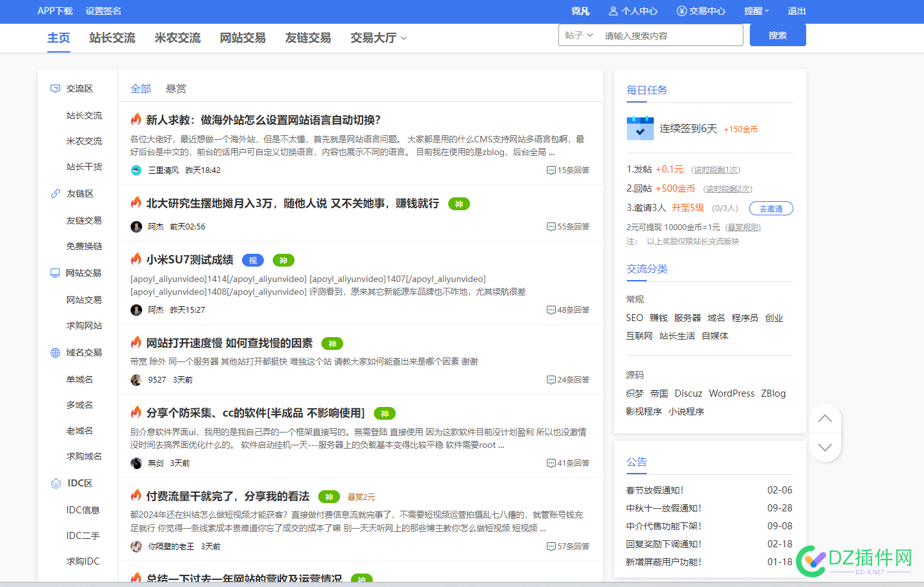Open the 网站交易 nav tab

coord(243,38)
